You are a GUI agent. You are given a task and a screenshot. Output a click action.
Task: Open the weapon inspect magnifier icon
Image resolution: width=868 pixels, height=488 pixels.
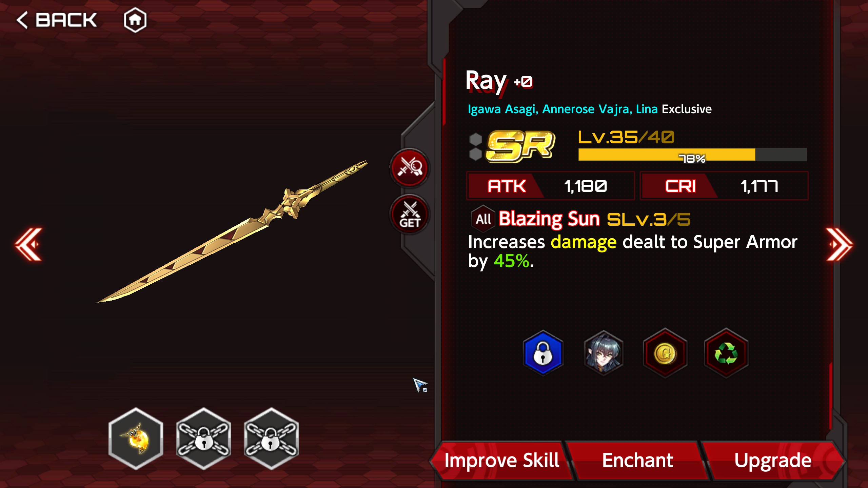pos(410,167)
